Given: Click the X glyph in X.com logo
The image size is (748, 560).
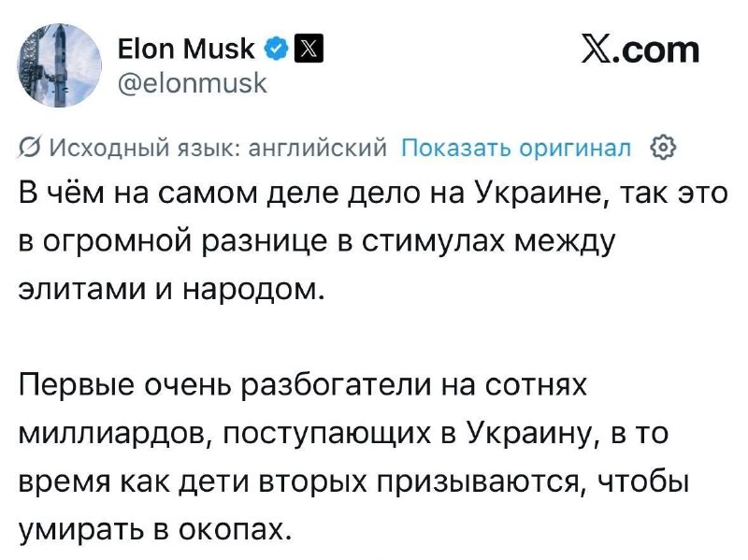Looking at the screenshot, I should (x=597, y=50).
